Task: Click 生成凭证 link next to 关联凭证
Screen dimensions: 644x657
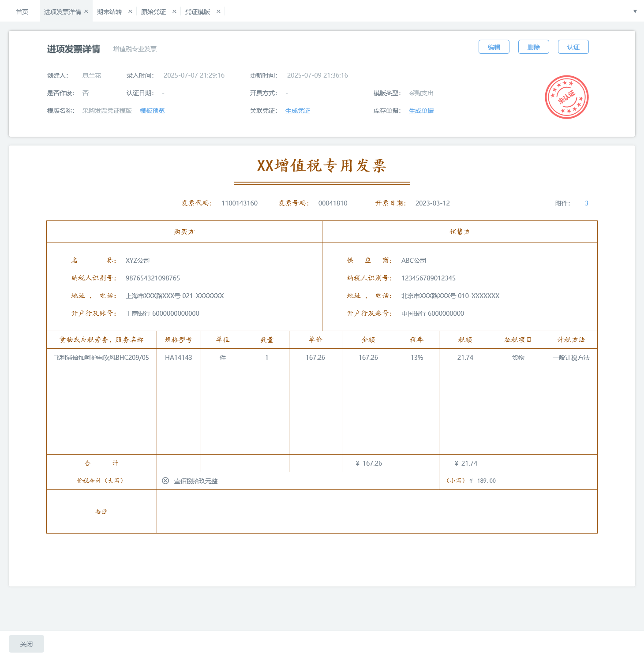Action: [298, 111]
